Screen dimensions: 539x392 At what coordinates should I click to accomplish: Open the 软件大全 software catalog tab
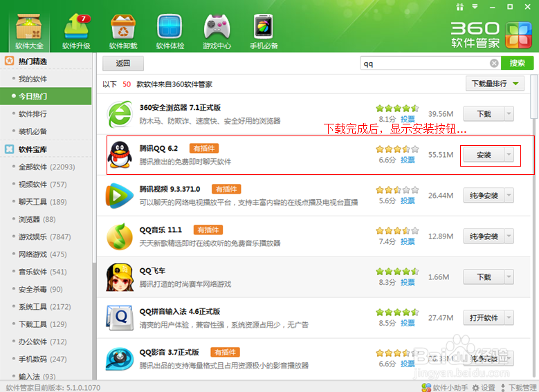tap(29, 32)
